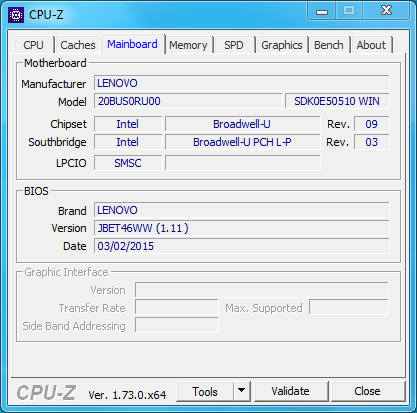Click the Manufacturer LENOVO field

tap(241, 83)
